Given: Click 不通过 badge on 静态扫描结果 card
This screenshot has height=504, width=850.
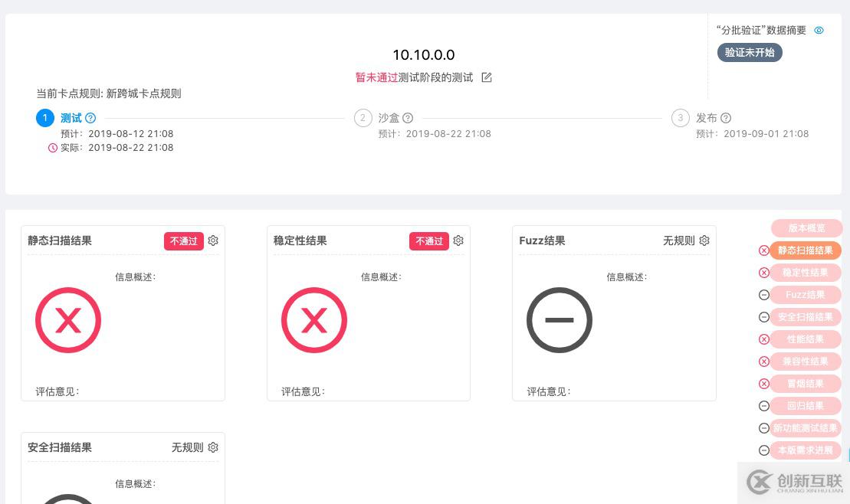Looking at the screenshot, I should (x=184, y=241).
